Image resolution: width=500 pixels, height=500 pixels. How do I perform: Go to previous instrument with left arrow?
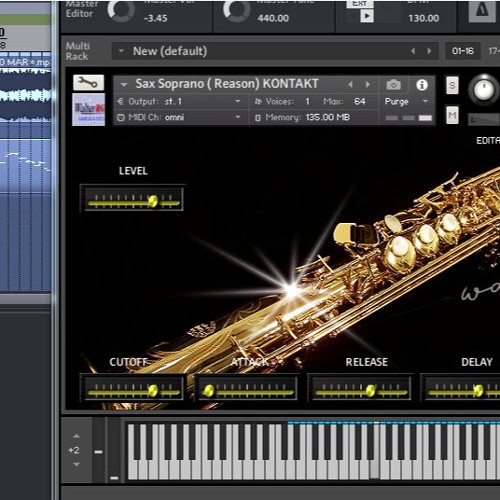pos(350,85)
